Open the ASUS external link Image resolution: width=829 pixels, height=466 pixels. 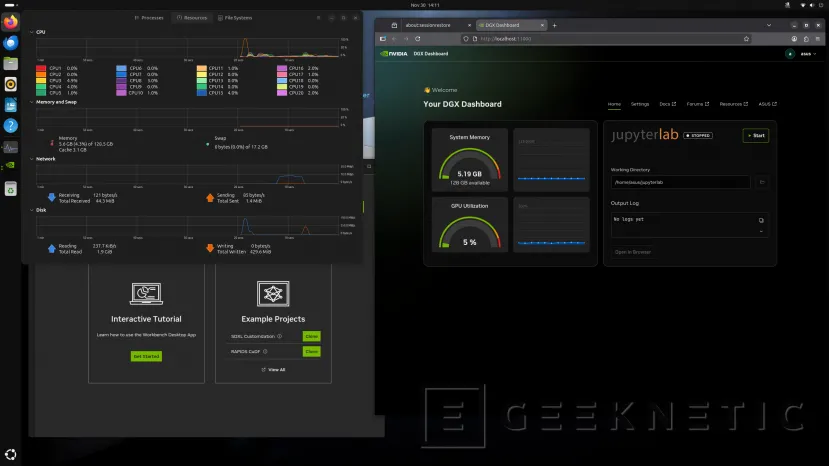click(767, 104)
